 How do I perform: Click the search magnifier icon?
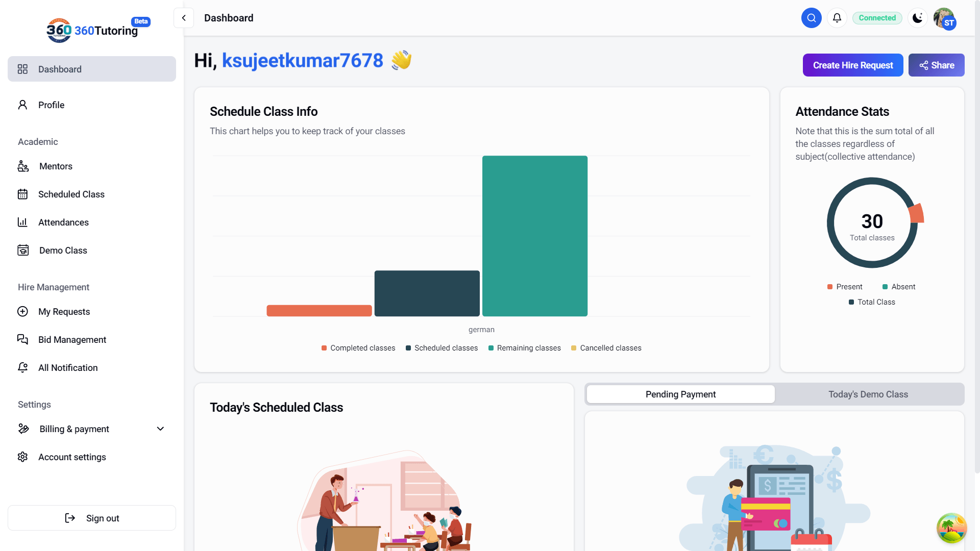pyautogui.click(x=811, y=18)
